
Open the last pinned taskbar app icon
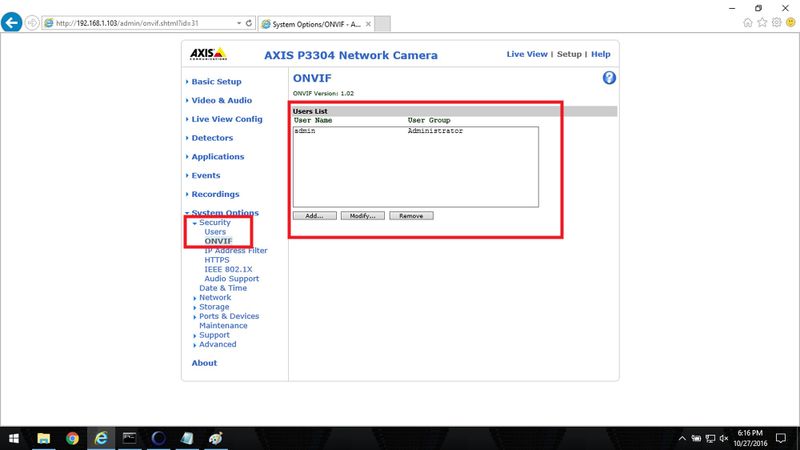(215, 438)
